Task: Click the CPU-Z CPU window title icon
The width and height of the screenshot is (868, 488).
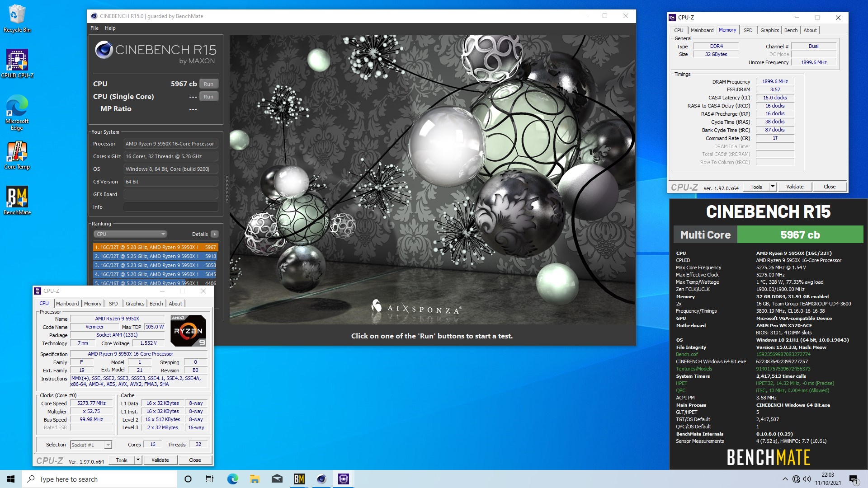Action: tap(38, 291)
